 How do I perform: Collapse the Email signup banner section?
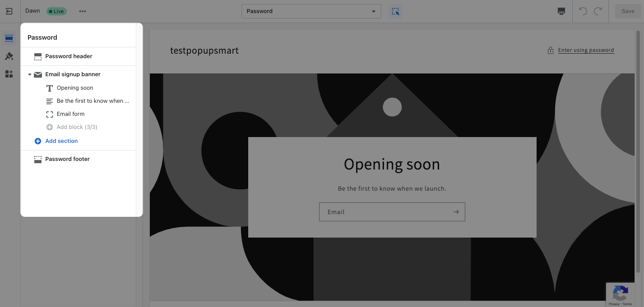pyautogui.click(x=30, y=74)
